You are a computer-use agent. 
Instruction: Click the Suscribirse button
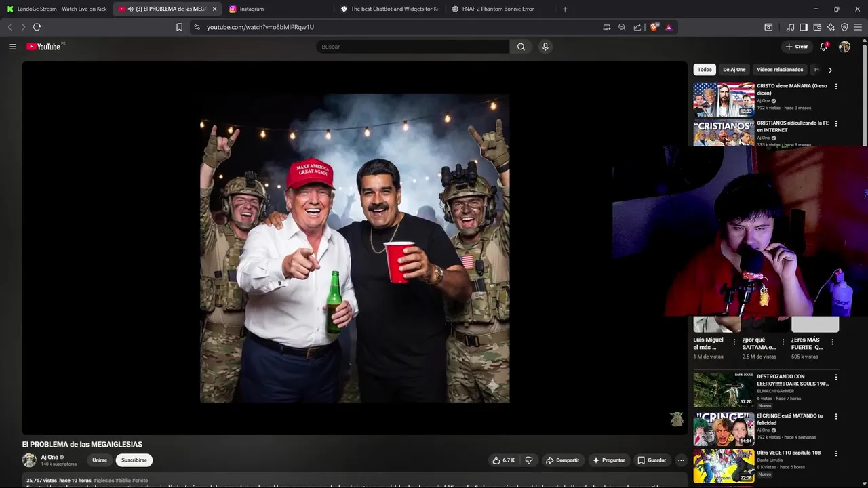coord(134,460)
